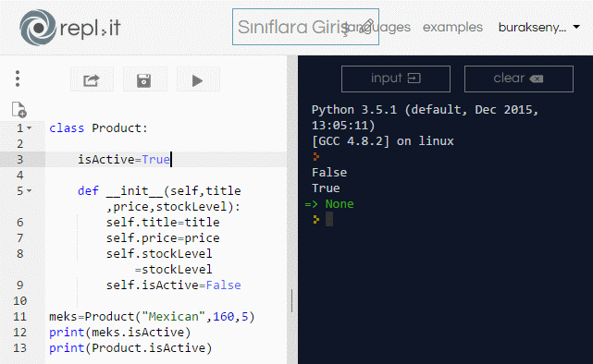
Task: Open the three-dot options menu
Action: (x=18, y=79)
